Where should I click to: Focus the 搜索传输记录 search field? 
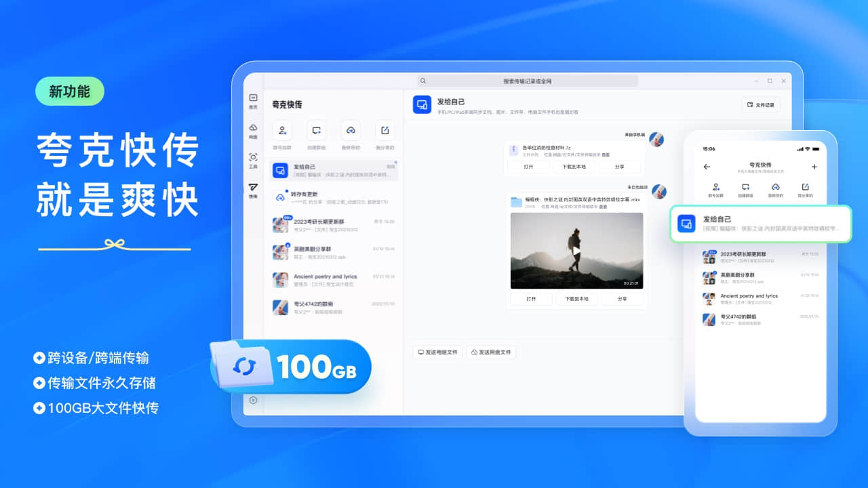pyautogui.click(x=528, y=81)
